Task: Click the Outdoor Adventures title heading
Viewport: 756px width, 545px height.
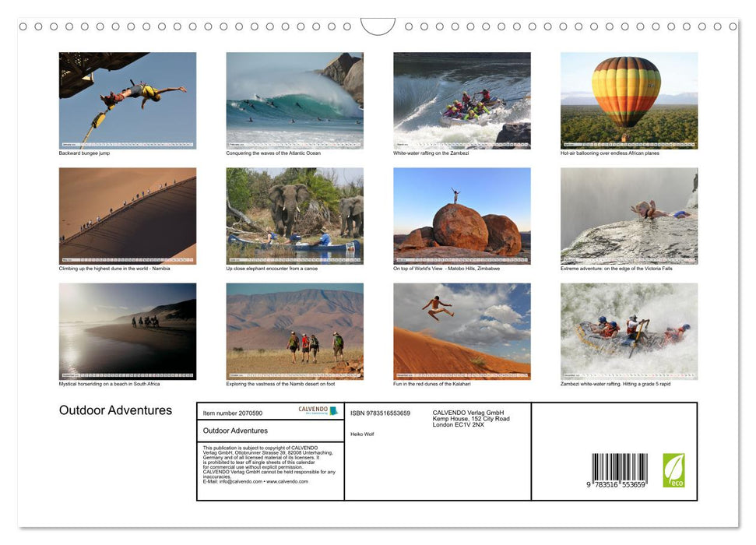Action: click(x=115, y=410)
